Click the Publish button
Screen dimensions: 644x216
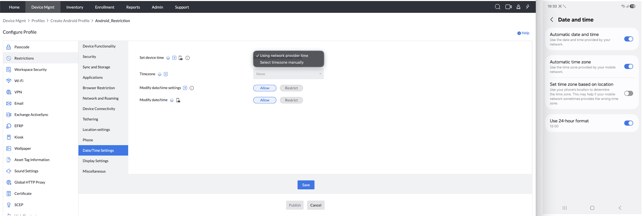tap(295, 205)
